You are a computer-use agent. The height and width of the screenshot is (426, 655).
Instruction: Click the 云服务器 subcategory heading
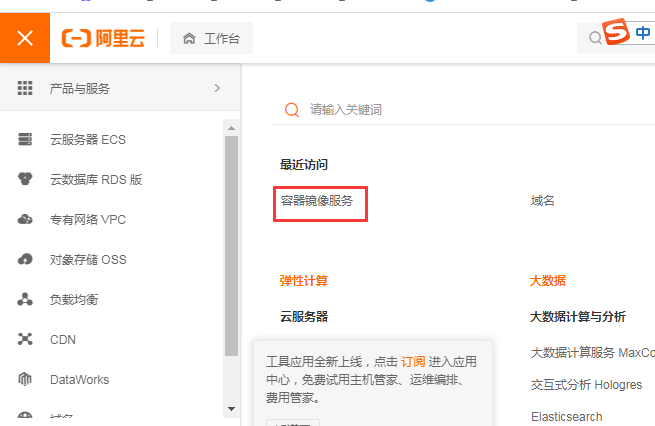point(304,316)
